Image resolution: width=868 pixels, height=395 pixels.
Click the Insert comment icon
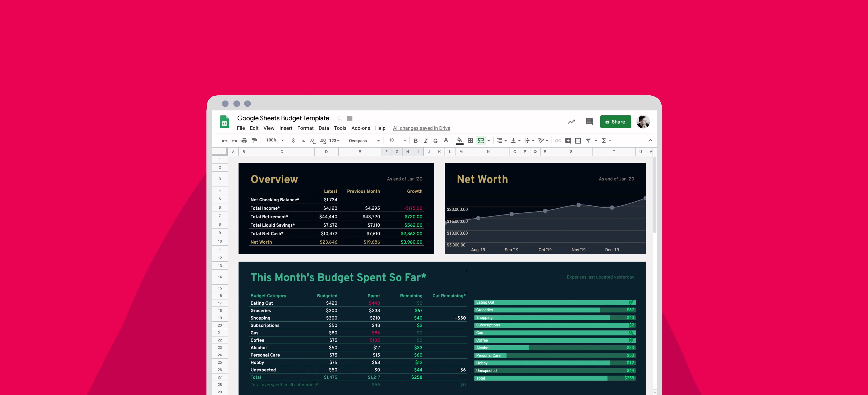pyautogui.click(x=568, y=141)
